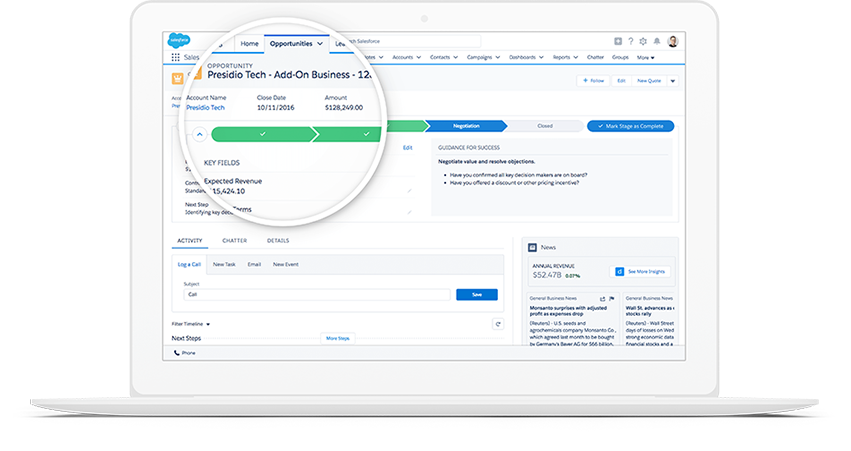Click the opportunity crown icon

(x=177, y=79)
